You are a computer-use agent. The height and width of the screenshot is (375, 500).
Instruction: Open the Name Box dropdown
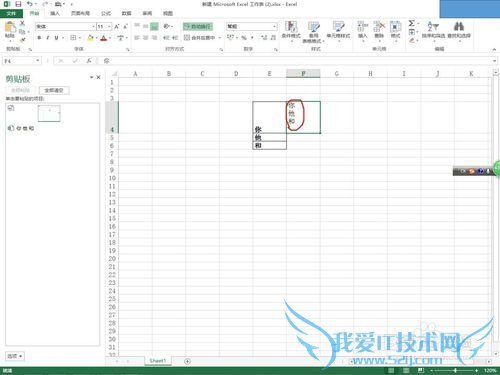pos(38,61)
